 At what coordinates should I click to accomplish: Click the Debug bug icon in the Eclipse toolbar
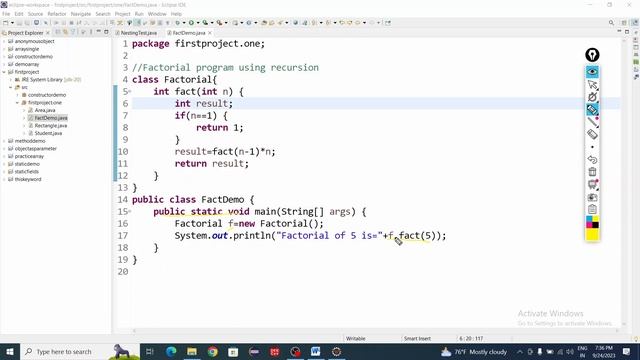[x=178, y=23]
